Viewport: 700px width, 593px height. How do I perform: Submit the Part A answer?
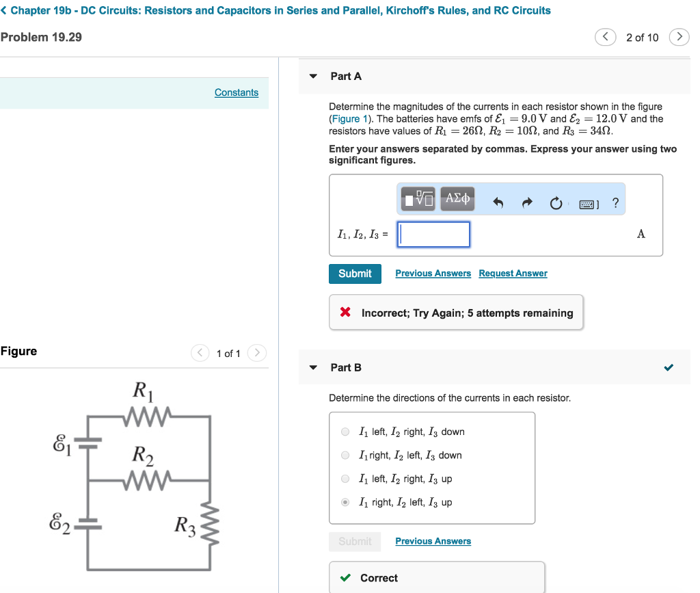(355, 274)
